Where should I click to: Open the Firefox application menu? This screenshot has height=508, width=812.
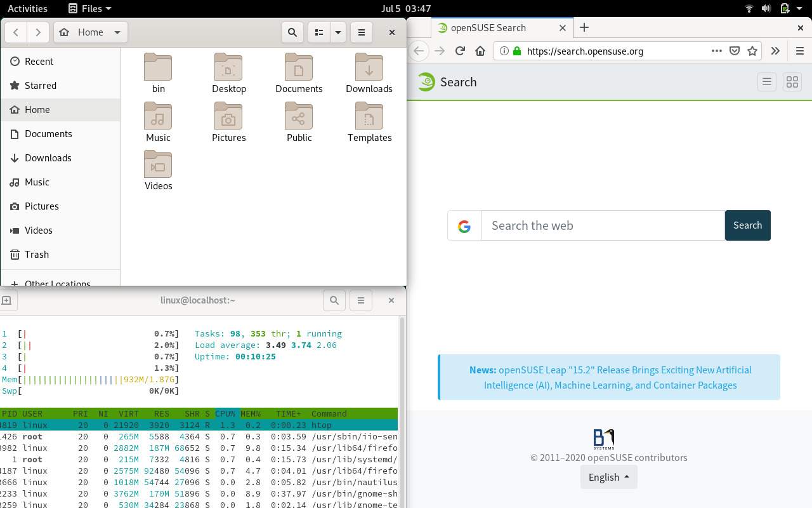point(801,51)
